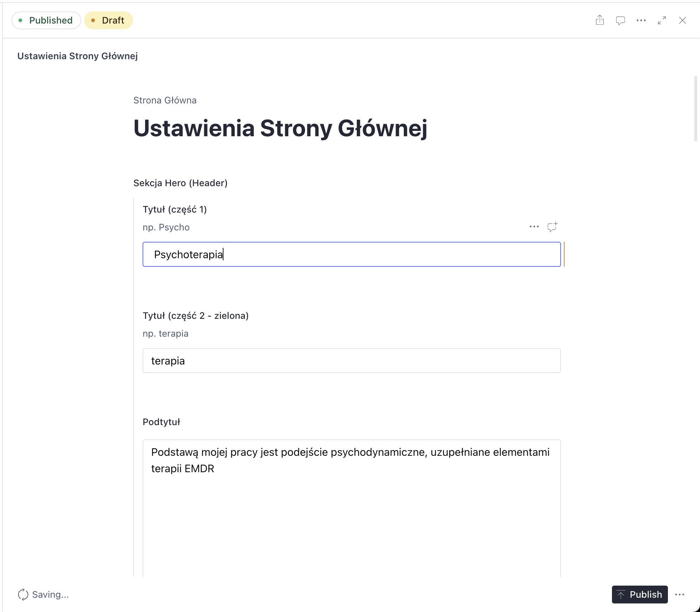700x612 pixels.
Task: Click the Publish button
Action: (x=640, y=595)
